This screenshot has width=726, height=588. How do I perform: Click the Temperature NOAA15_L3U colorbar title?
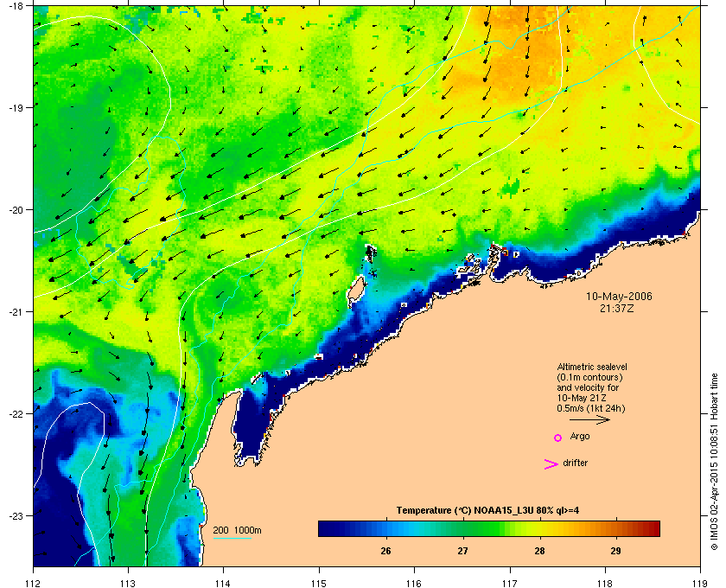487,511
